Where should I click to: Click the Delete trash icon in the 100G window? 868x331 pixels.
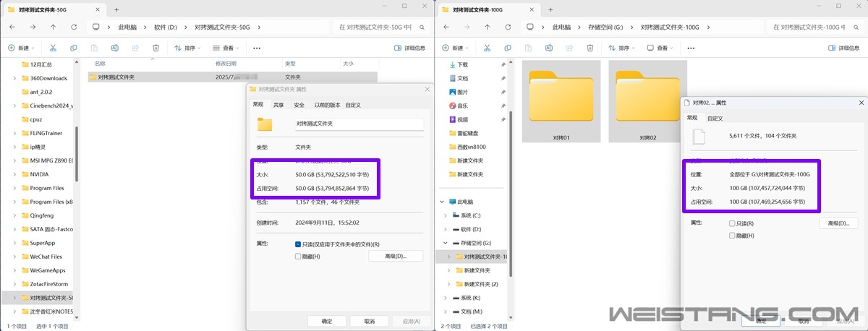click(x=590, y=48)
